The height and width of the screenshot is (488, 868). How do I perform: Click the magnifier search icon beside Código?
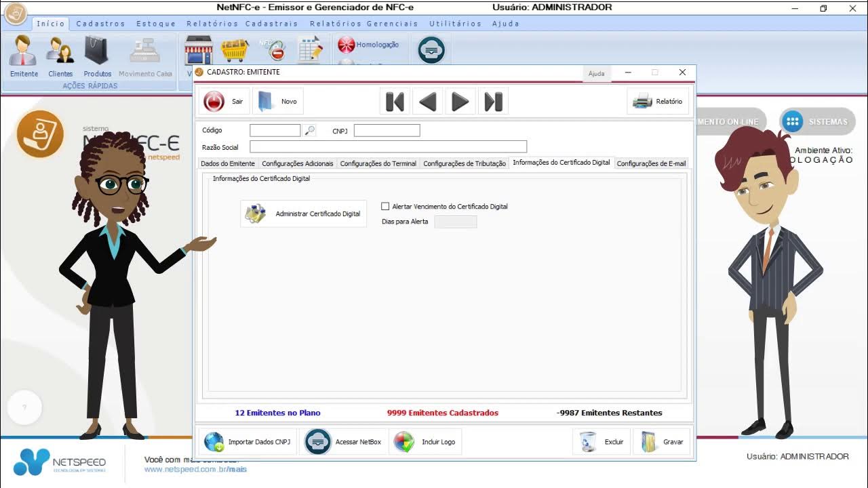[x=309, y=131]
